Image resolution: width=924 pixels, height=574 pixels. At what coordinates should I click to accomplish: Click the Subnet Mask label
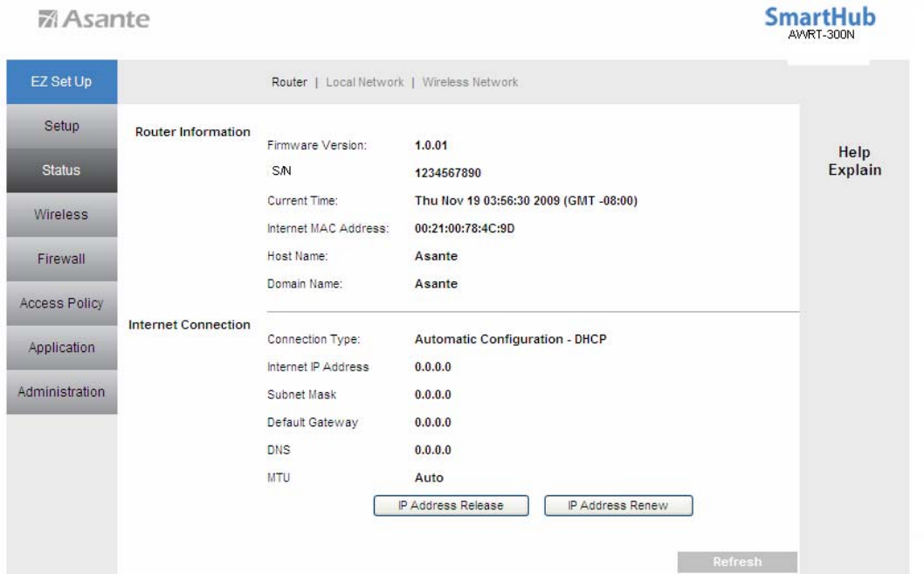pos(301,394)
